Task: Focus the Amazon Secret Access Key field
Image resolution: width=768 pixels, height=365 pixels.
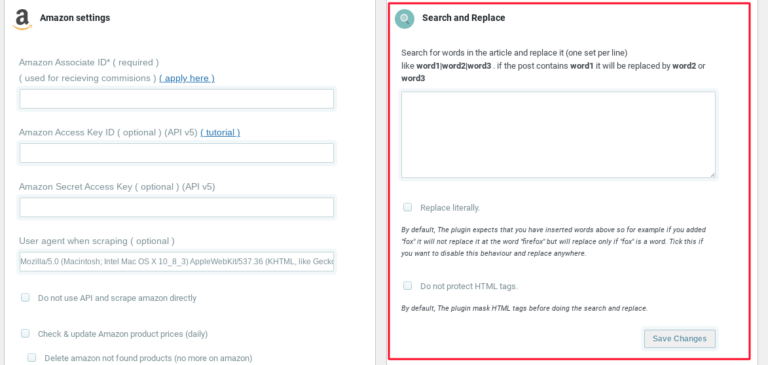Action: pyautogui.click(x=176, y=207)
